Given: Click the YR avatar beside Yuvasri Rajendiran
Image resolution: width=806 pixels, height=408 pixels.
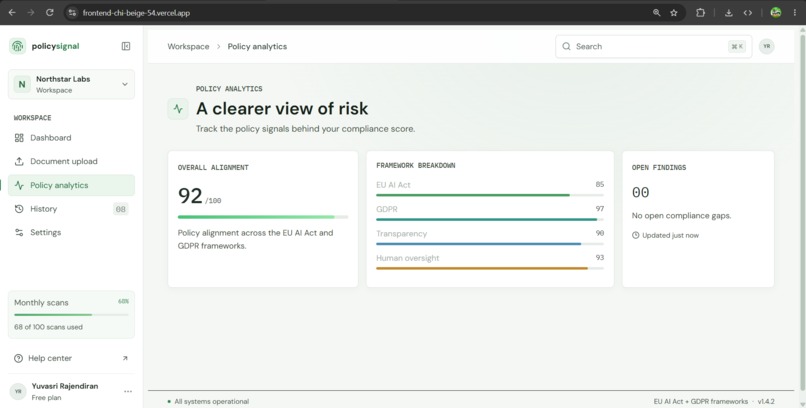Looking at the screenshot, I should tap(18, 392).
